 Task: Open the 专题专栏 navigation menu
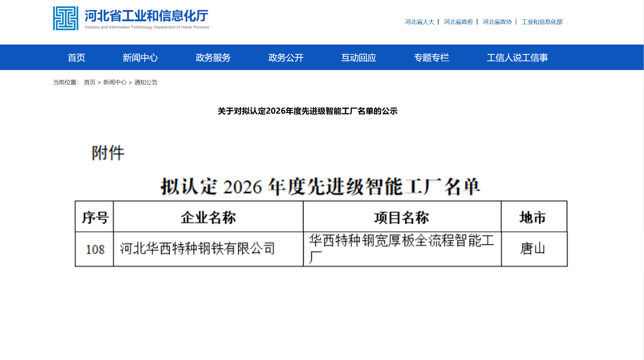tap(431, 58)
